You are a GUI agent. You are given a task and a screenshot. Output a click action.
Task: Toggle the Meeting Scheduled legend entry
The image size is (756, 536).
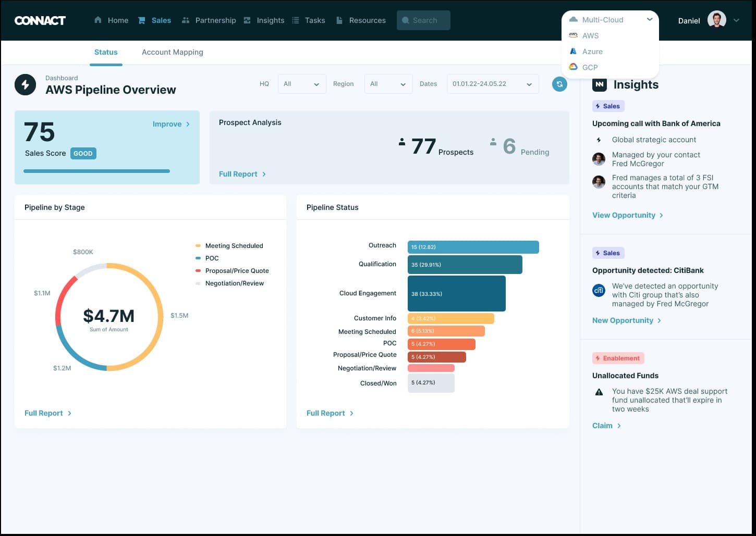click(234, 246)
